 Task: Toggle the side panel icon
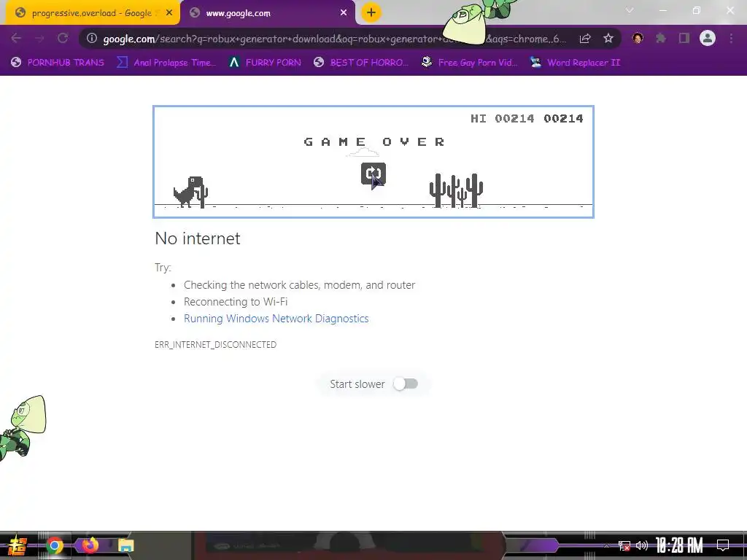coord(684,38)
